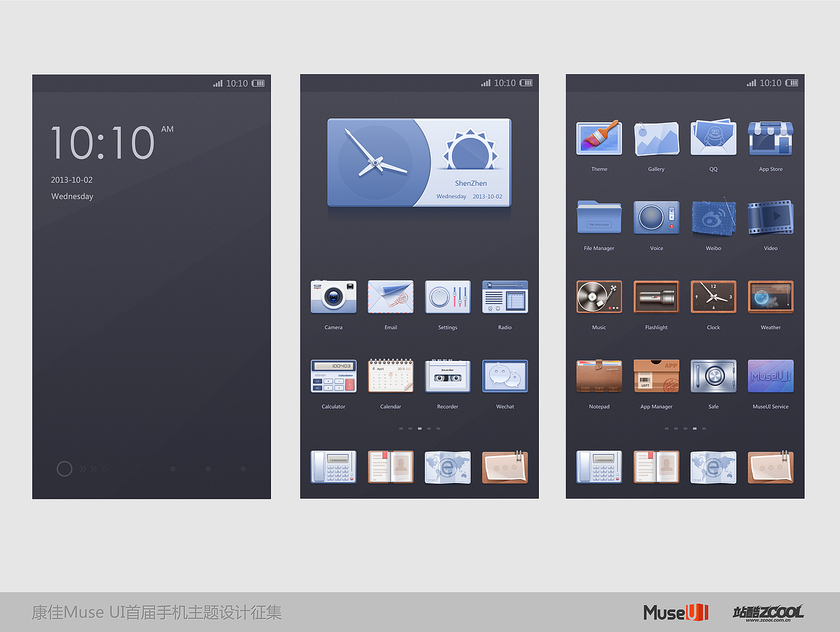Tap the lock screen unlock circle

(x=64, y=469)
